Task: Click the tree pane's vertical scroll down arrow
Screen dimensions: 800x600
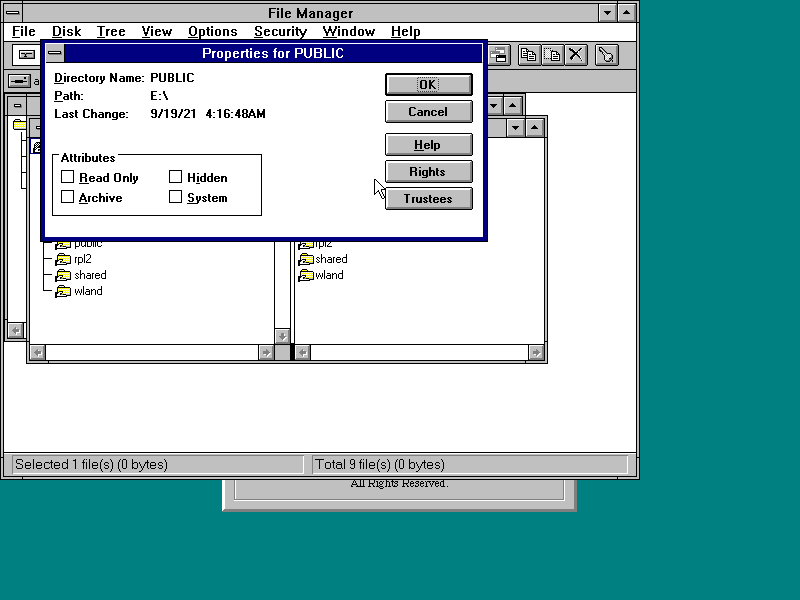Action: click(x=282, y=336)
